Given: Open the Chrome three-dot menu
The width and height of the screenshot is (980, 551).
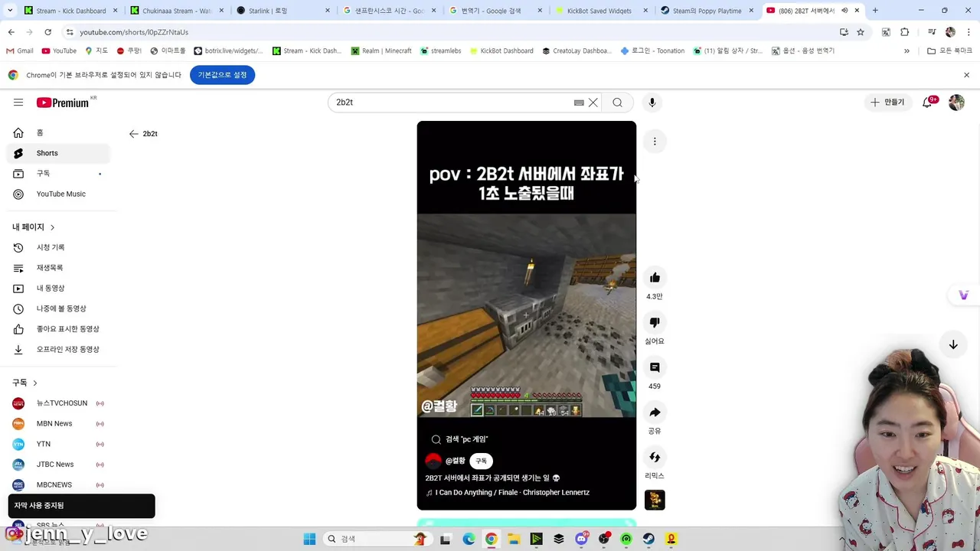Looking at the screenshot, I should pos(968,32).
